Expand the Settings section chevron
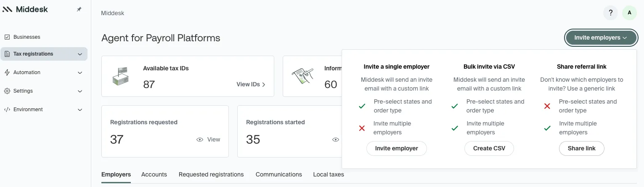The width and height of the screenshot is (644, 187). 80,91
